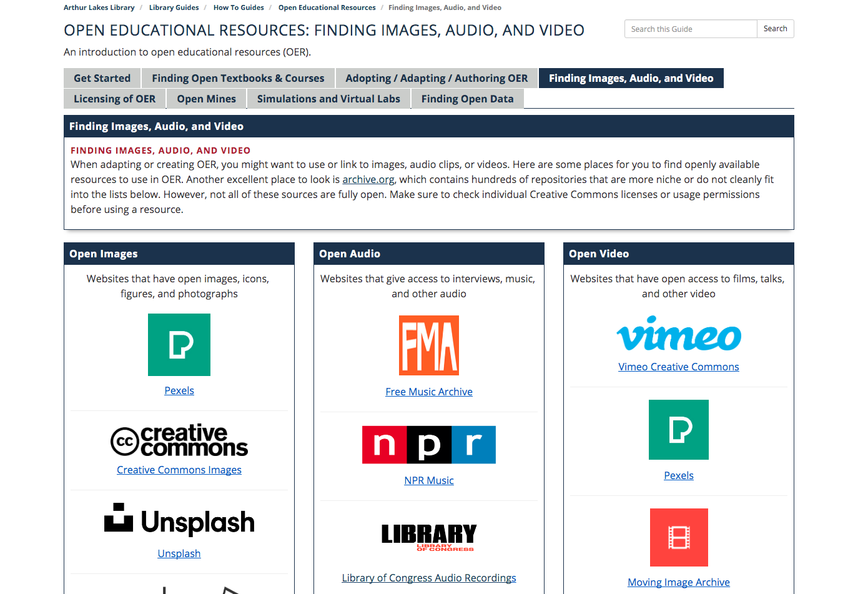
Task: Go to Open Educational Resources breadcrumb
Action: pyautogui.click(x=327, y=7)
